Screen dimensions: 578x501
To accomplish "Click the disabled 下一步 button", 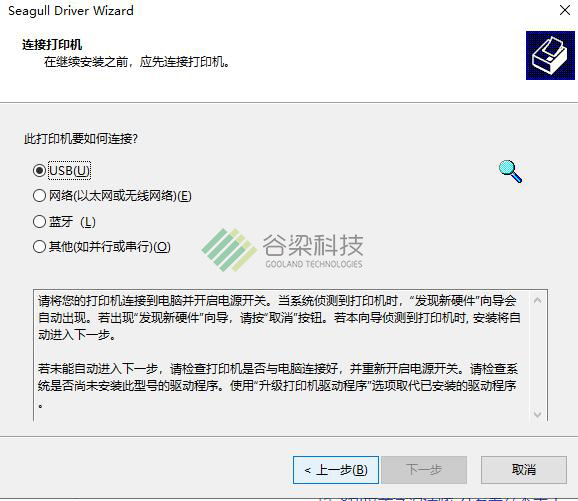I will (424, 470).
